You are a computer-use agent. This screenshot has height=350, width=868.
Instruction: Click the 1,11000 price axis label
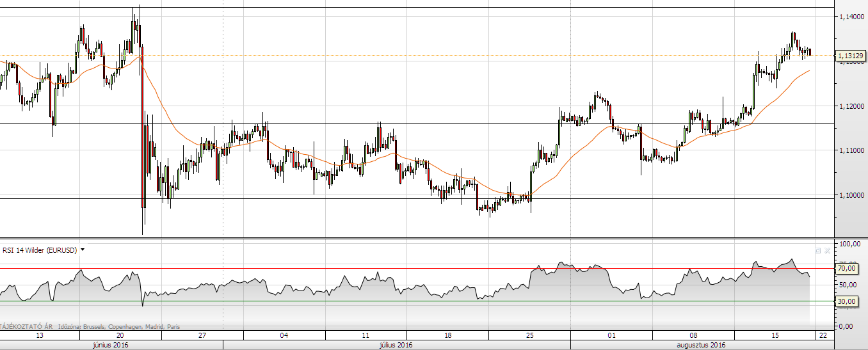pyautogui.click(x=853, y=150)
